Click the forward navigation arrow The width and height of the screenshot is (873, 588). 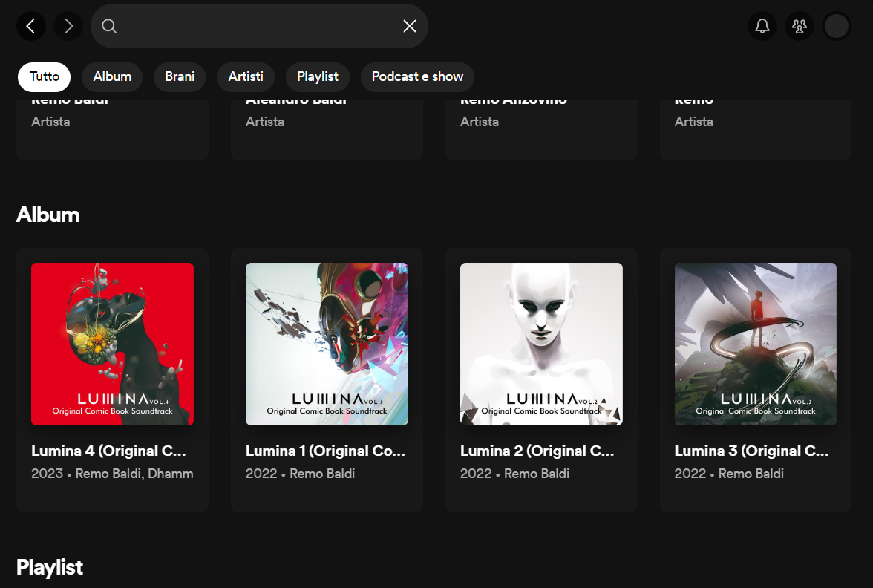pos(68,26)
